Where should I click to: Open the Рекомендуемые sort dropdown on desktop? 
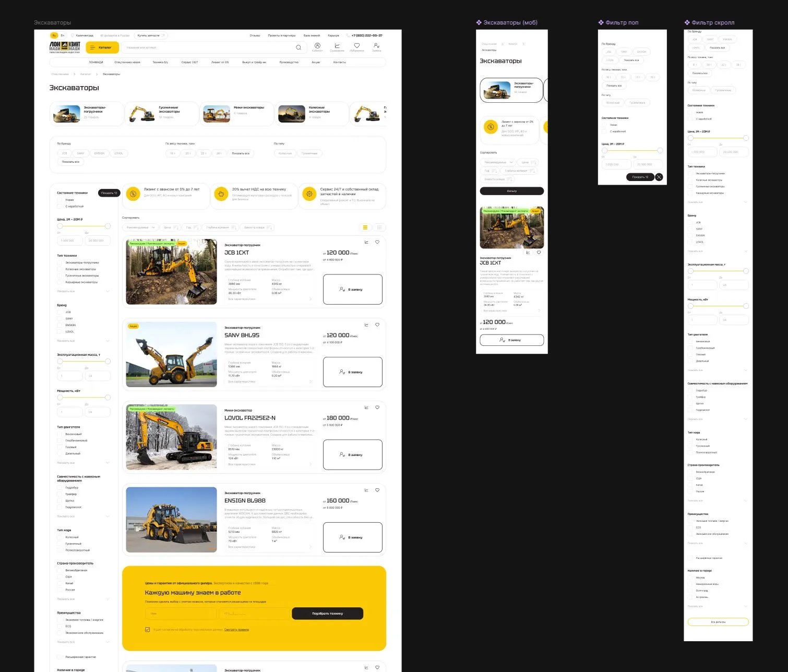tap(140, 227)
